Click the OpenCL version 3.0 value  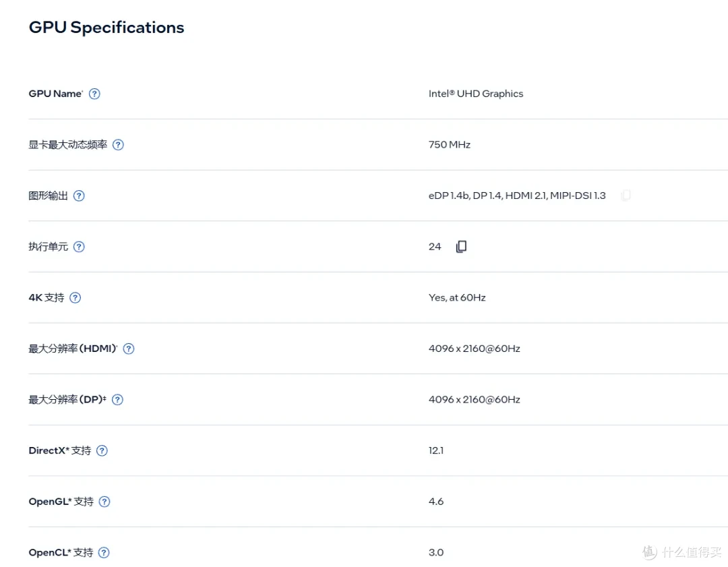436,553
